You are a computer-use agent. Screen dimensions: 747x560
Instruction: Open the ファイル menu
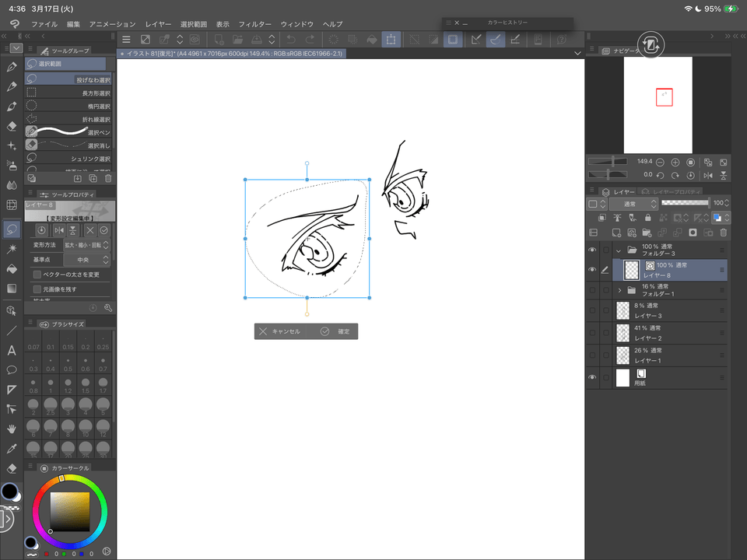coord(44,24)
